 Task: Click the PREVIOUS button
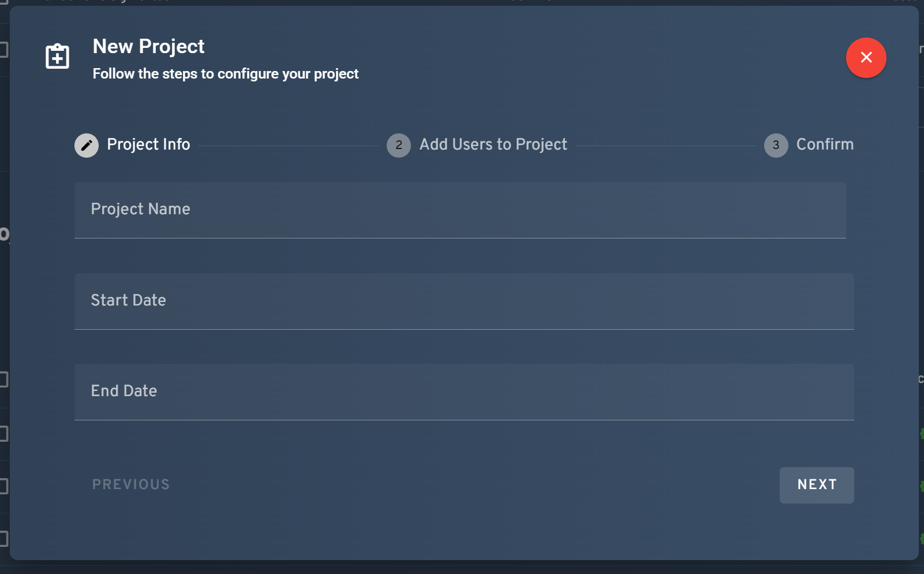tap(131, 484)
